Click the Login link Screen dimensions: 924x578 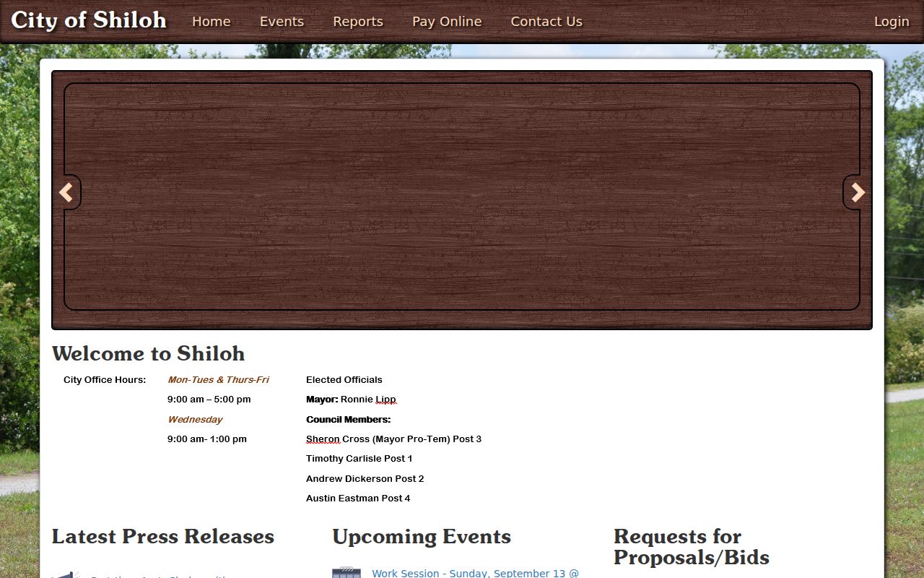click(x=892, y=22)
